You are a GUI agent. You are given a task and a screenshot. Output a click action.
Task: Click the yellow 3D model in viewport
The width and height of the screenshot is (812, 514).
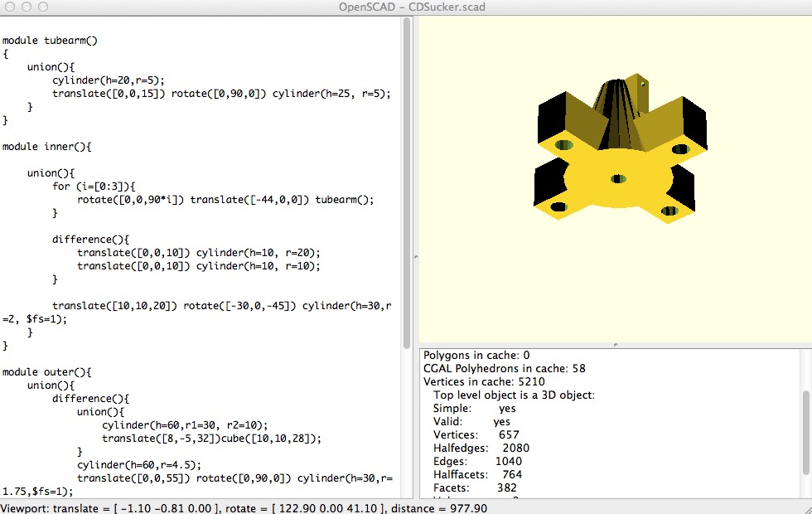point(621,148)
